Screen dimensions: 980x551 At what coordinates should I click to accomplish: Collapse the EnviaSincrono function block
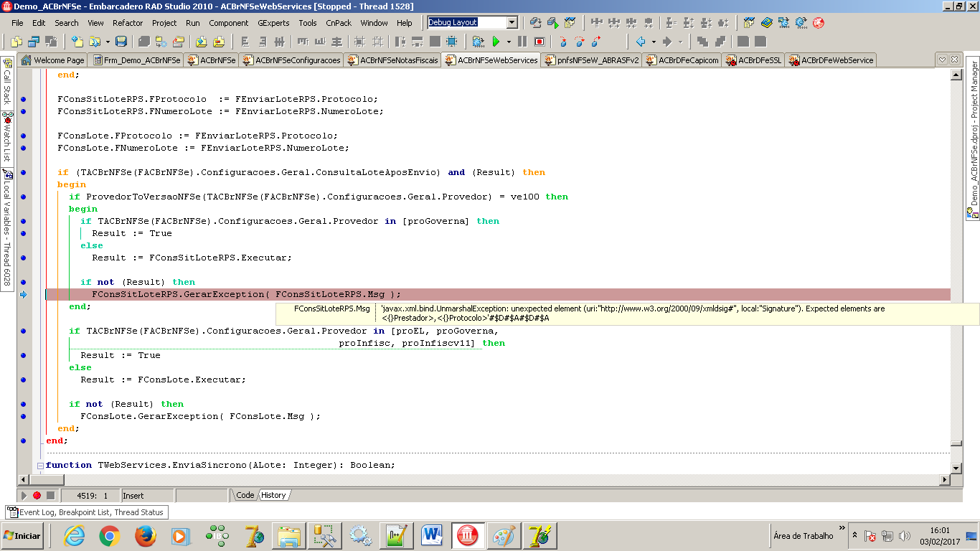click(41, 465)
